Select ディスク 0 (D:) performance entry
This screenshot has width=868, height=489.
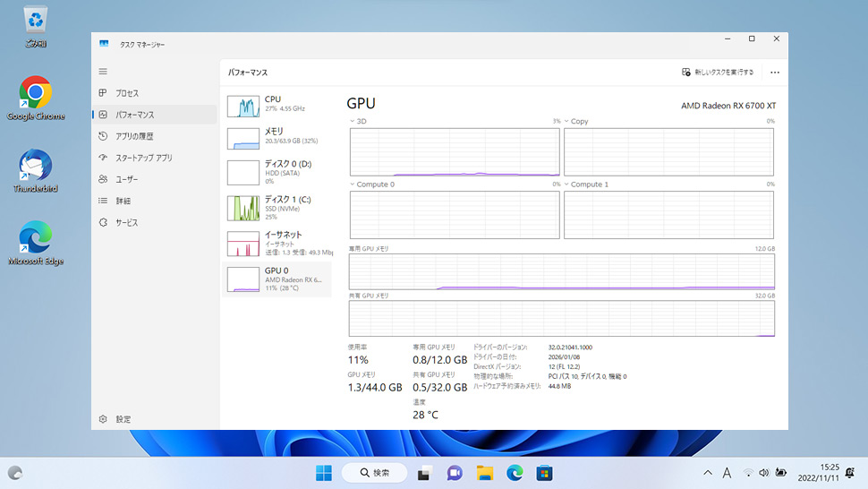277,172
